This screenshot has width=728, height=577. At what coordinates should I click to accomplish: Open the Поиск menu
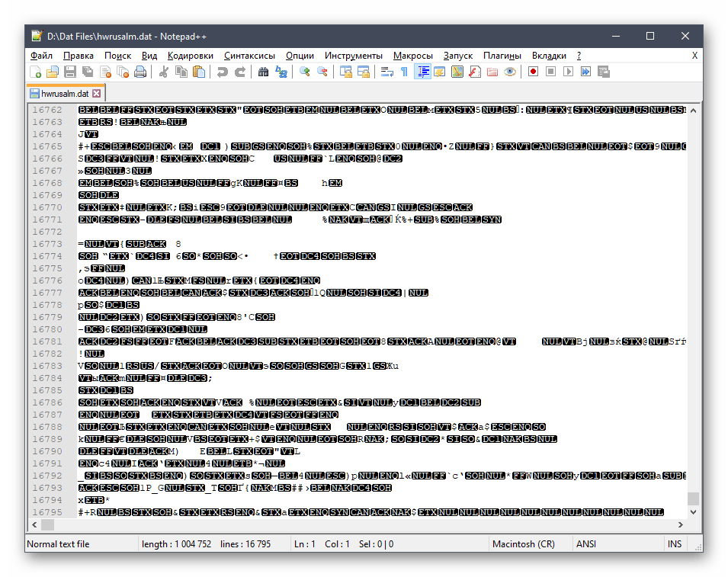117,56
